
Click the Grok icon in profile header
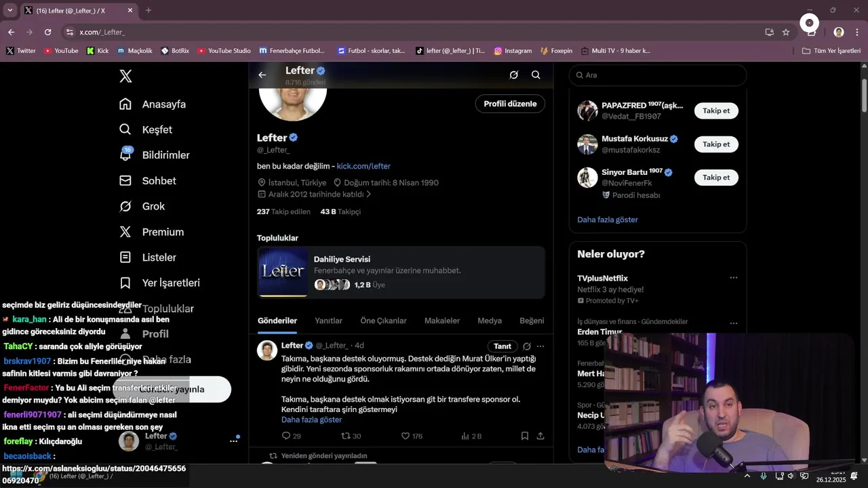point(513,75)
